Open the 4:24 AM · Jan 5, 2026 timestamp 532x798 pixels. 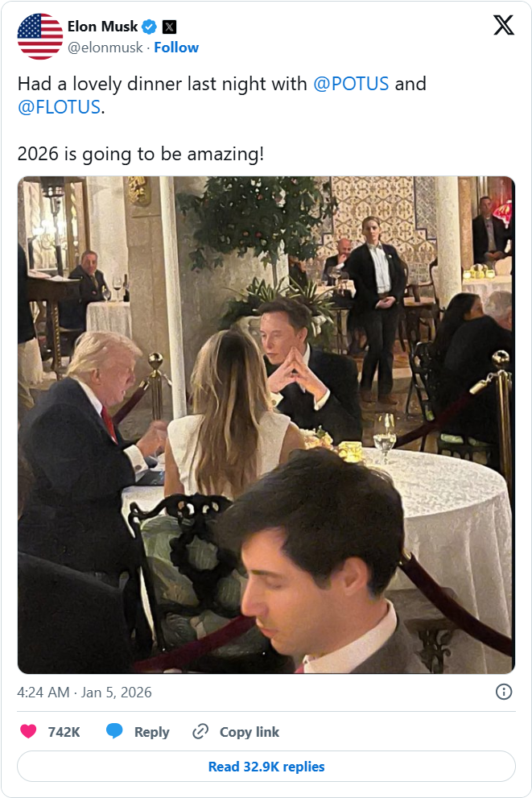pyautogui.click(x=85, y=693)
